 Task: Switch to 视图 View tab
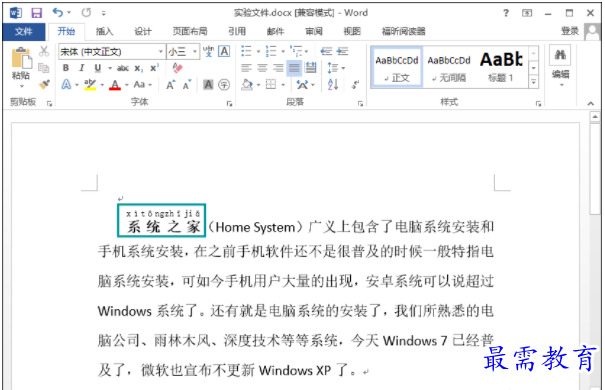352,31
